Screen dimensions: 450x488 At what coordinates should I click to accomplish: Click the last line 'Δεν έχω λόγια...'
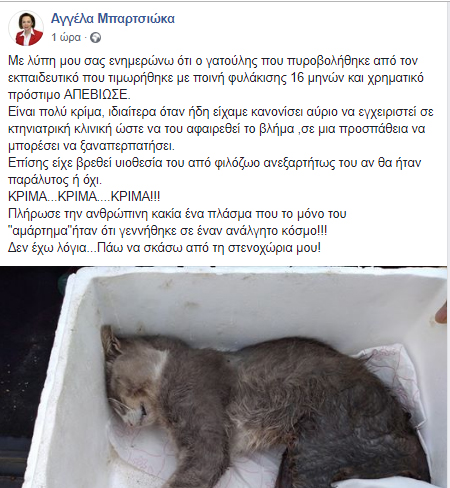pos(164,248)
